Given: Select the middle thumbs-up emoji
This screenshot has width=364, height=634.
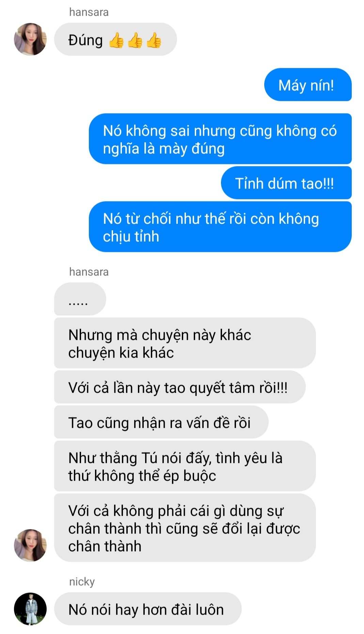Looking at the screenshot, I should pyautogui.click(x=135, y=40).
